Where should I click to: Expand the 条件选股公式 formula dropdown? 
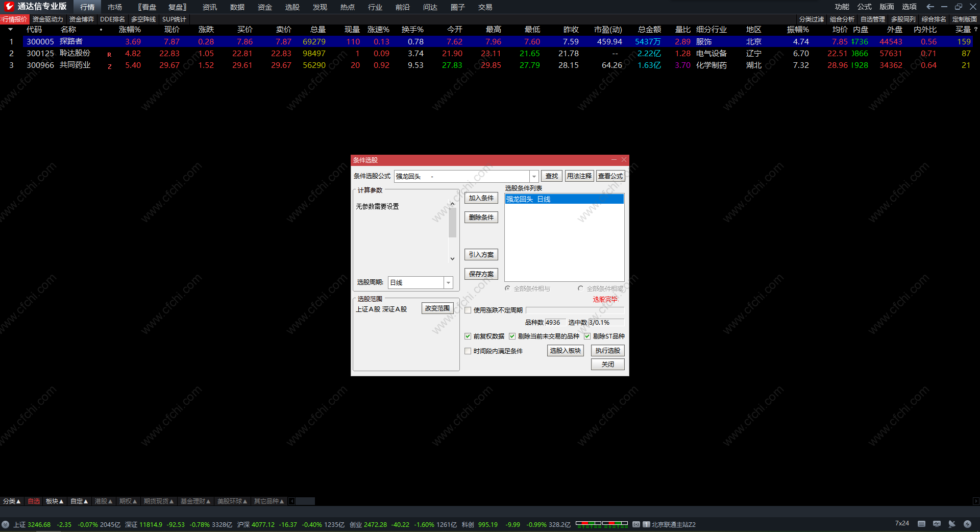coord(534,176)
